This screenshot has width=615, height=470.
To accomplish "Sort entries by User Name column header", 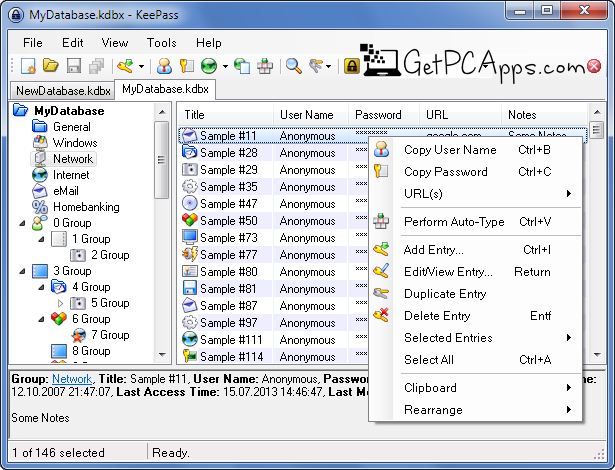I will [311, 115].
